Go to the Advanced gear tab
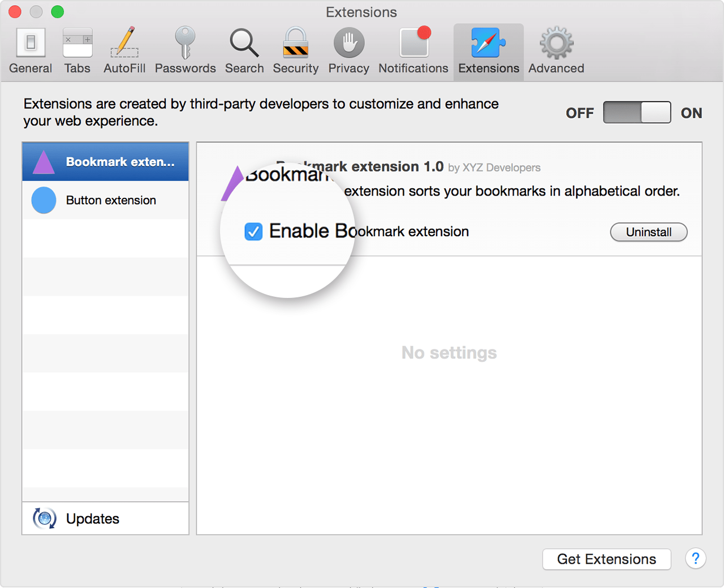 pos(556,51)
